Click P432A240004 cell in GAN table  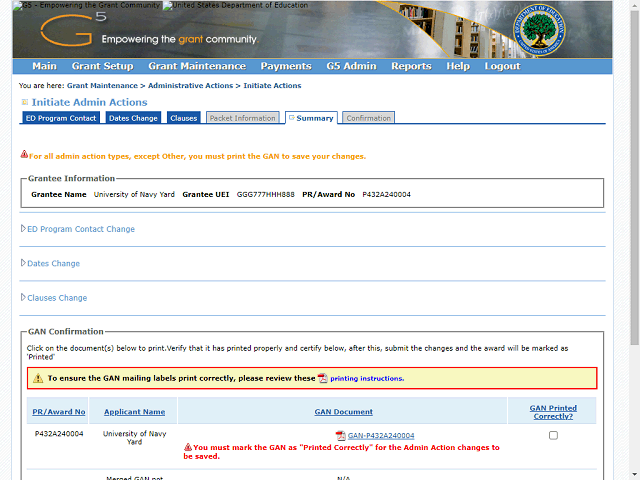[x=59, y=433]
